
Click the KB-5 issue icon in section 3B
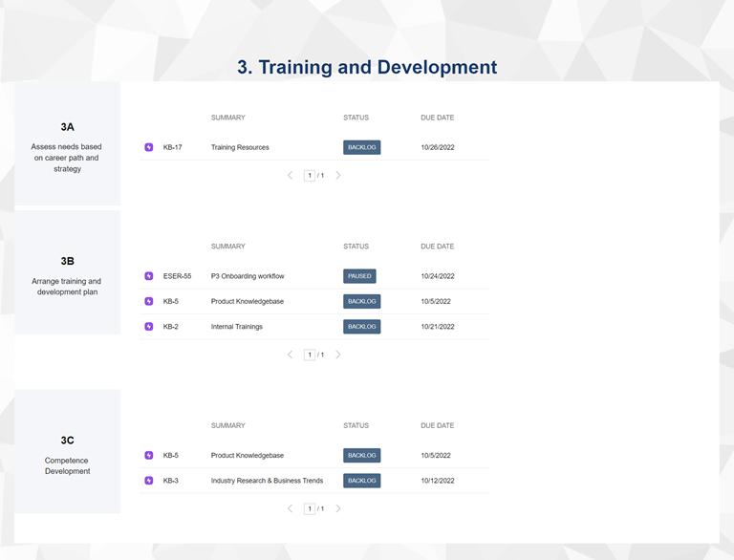149,302
